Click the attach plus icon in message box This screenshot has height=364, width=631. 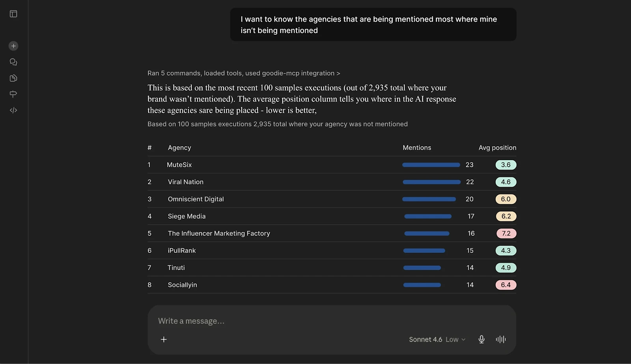pos(164,340)
